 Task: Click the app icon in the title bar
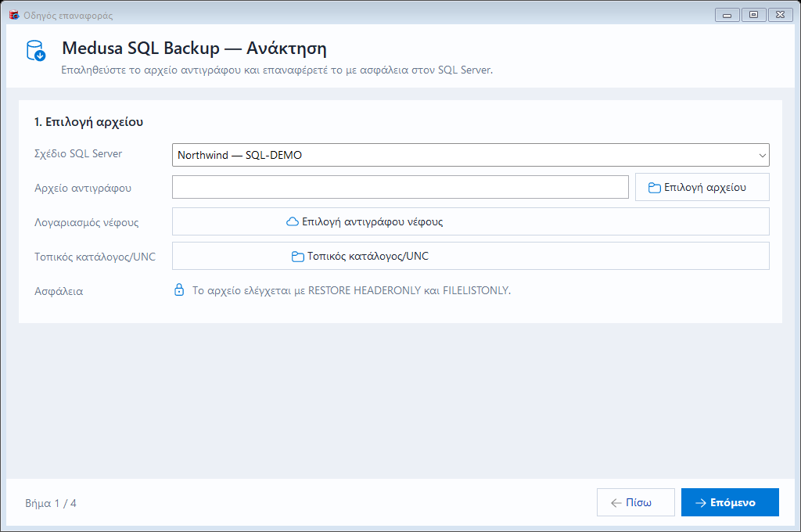point(14,15)
